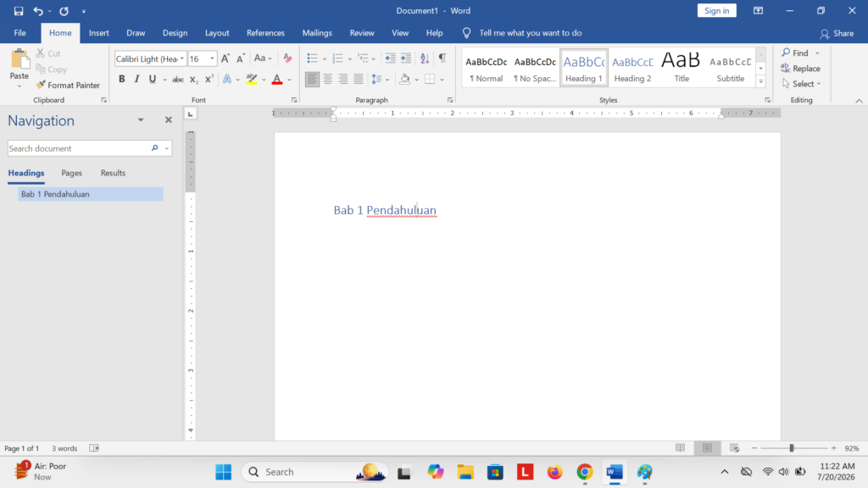This screenshot has width=868, height=488.
Task: Open the Change Case dropdown
Action: [263, 58]
